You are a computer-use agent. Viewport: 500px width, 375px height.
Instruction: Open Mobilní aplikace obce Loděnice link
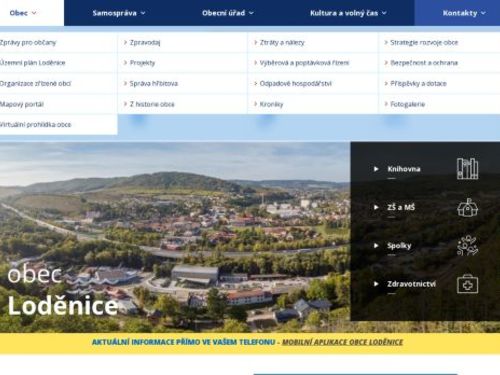click(343, 342)
